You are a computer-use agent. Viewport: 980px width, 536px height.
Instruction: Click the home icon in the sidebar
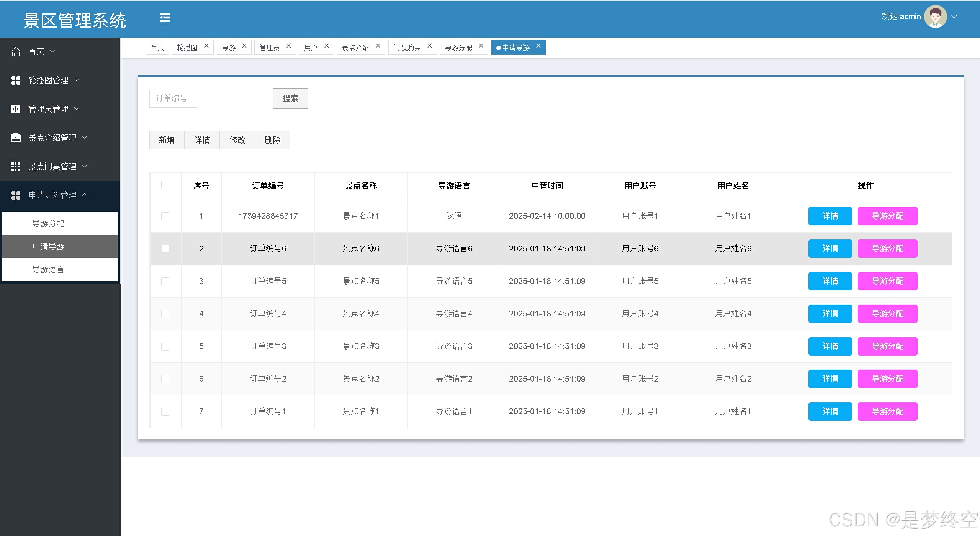(16, 52)
